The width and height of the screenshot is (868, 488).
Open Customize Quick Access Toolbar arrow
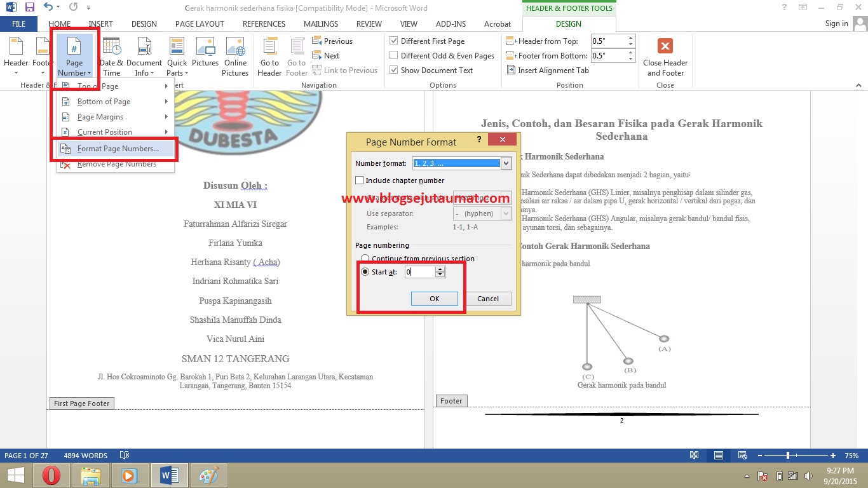coord(88,8)
